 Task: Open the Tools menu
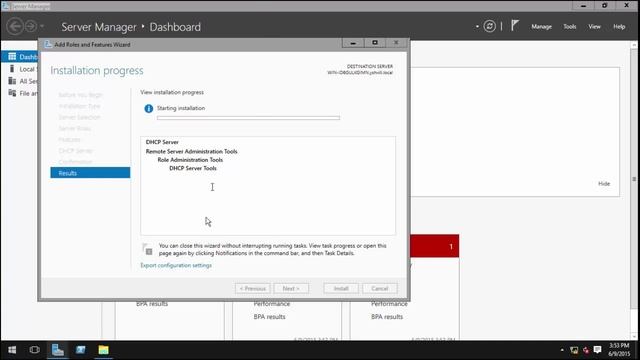click(x=569, y=27)
